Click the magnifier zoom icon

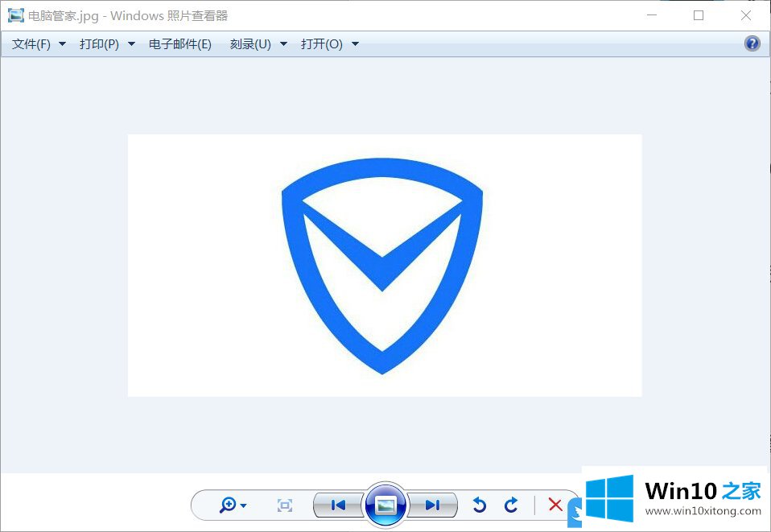click(x=228, y=505)
